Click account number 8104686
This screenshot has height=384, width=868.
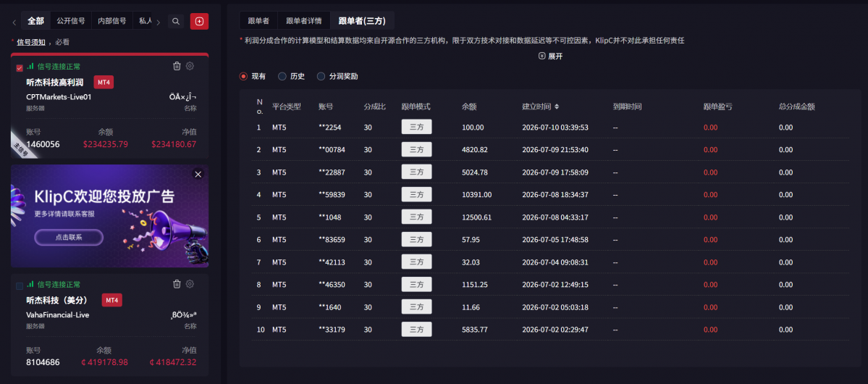(43, 362)
